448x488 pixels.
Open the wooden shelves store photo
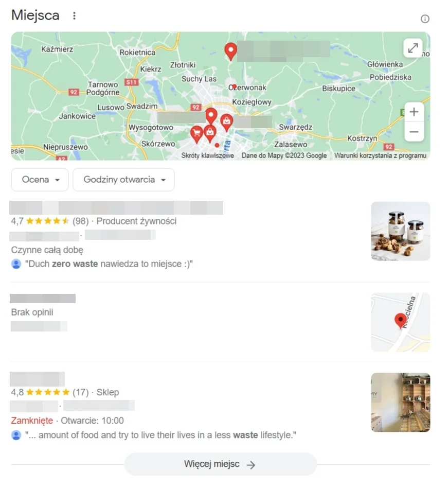tap(401, 402)
